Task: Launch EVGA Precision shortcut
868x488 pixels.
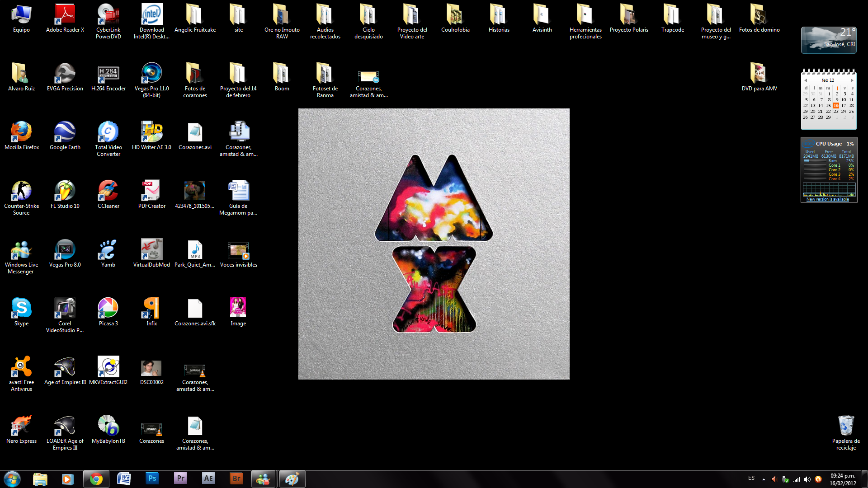Action: pyautogui.click(x=65, y=77)
